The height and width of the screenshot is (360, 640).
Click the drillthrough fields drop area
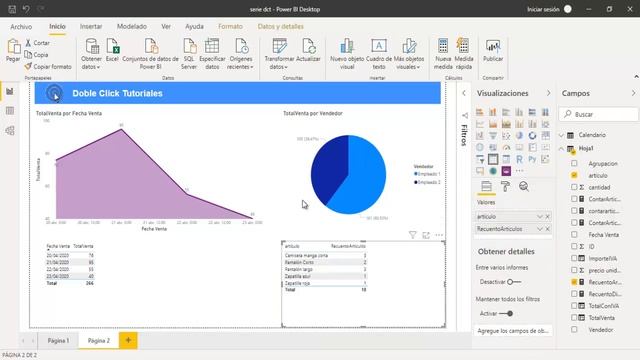pos(513,331)
